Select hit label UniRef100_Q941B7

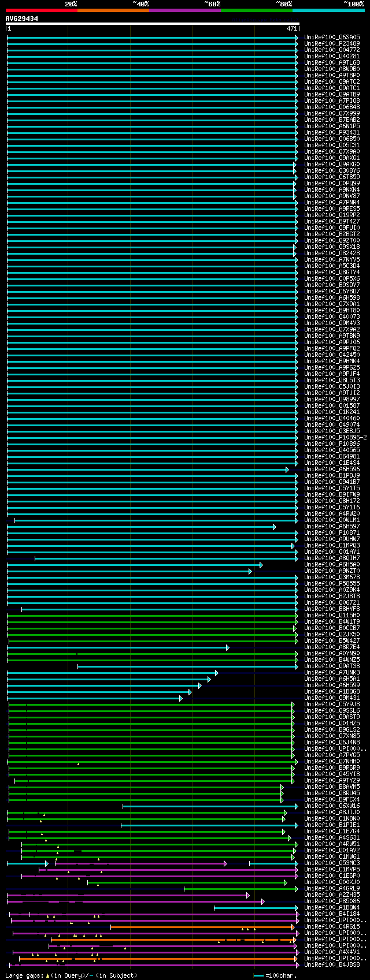click(332, 482)
